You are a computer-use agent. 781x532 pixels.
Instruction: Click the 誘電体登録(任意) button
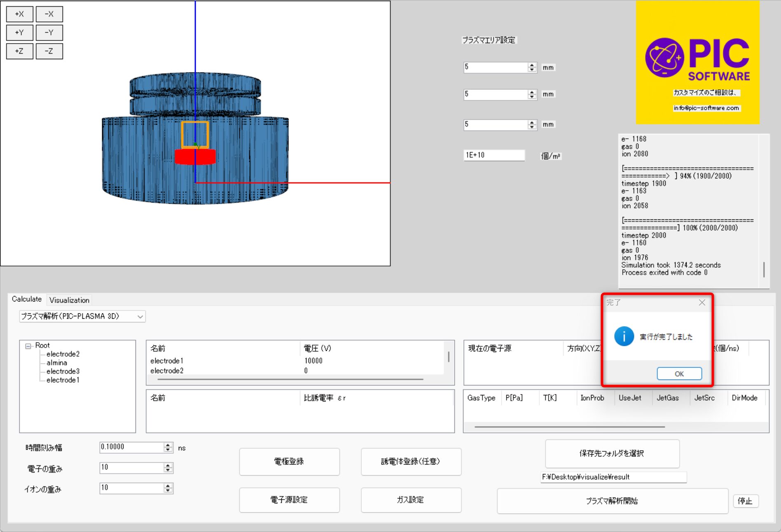pyautogui.click(x=411, y=462)
